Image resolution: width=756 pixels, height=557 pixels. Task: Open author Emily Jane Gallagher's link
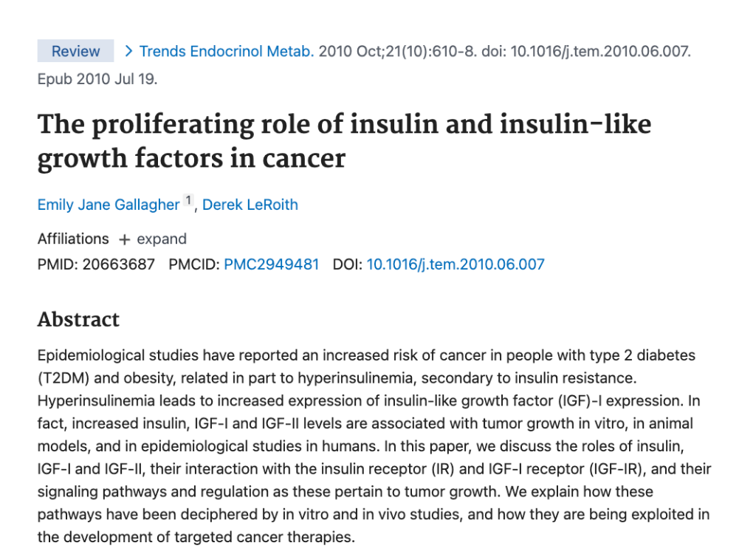click(x=109, y=205)
